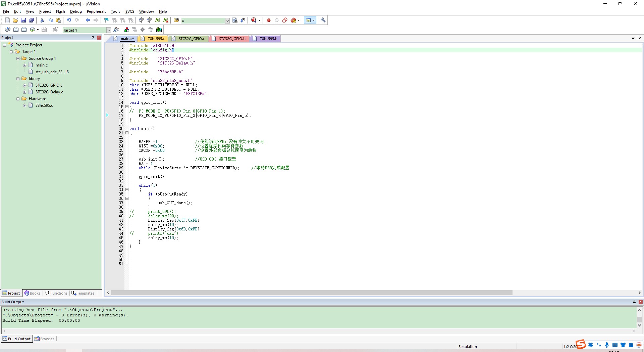Select stc_usb_cdc_32.LIB in project tree
Viewport: 644px width, 352px height.
(x=52, y=72)
